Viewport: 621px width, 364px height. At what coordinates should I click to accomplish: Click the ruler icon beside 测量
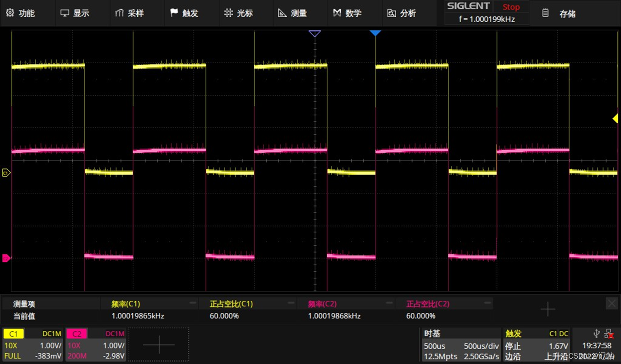pos(282,13)
